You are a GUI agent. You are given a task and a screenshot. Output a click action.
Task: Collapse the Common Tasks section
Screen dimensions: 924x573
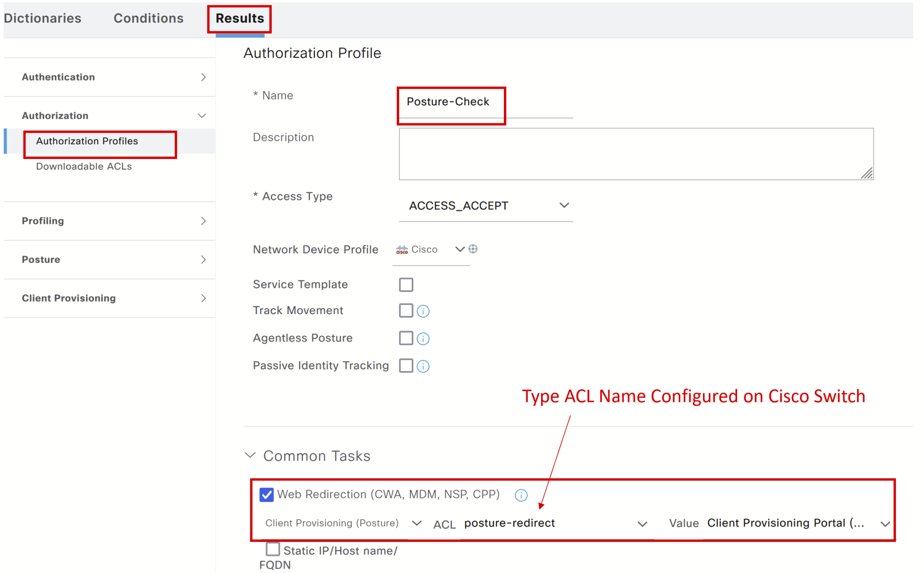[250, 456]
